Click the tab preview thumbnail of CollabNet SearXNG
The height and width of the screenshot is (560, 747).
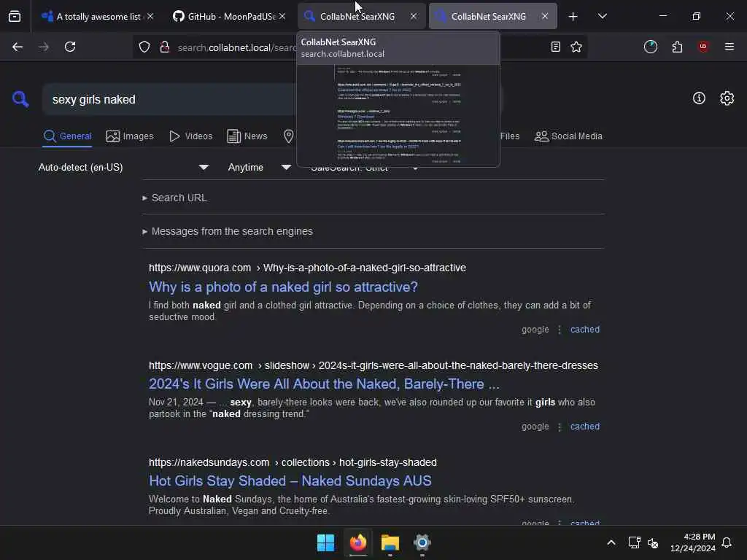coord(398,116)
